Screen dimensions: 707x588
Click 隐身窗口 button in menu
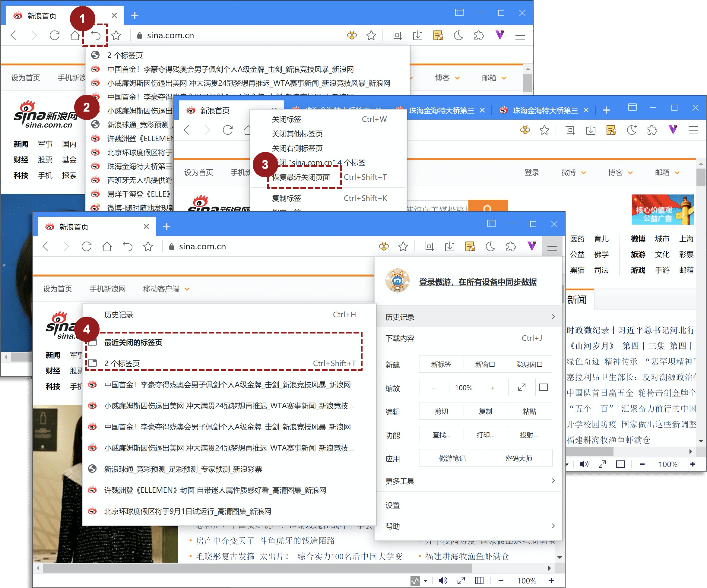(529, 364)
